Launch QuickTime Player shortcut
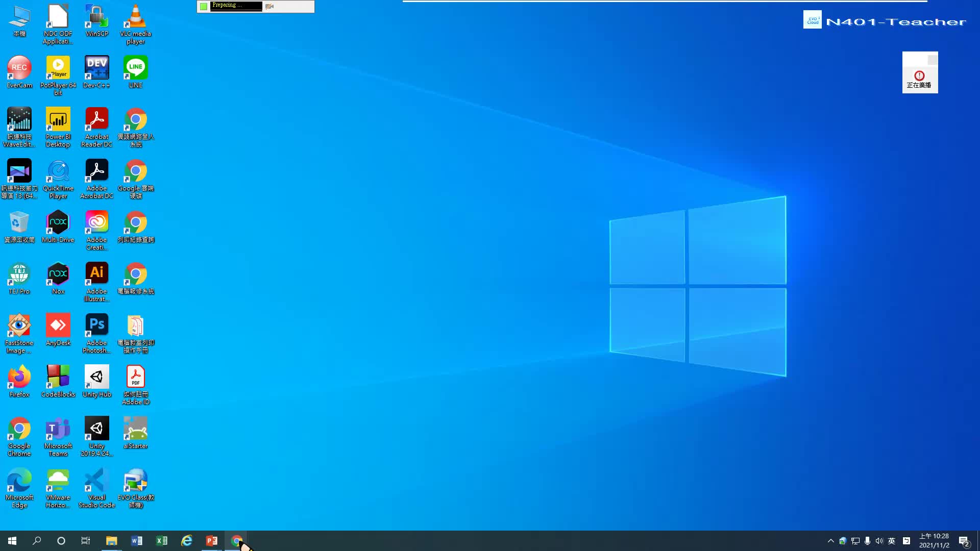Viewport: 980px width, 551px height. (x=58, y=179)
